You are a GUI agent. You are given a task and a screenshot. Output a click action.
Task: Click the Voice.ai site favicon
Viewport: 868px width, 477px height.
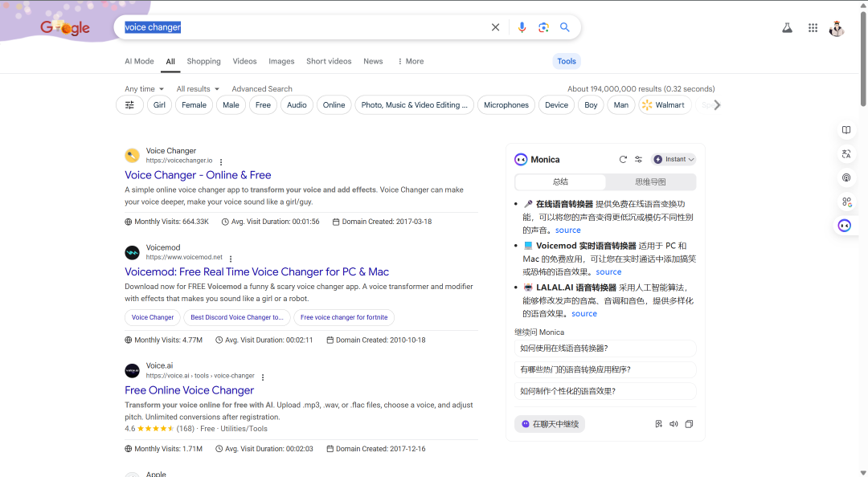133,370
